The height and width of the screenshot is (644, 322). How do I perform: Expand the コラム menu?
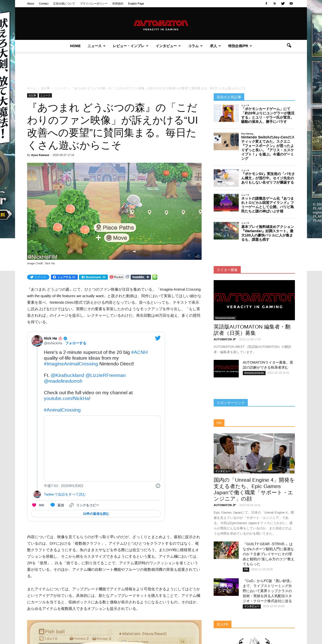pos(195,46)
